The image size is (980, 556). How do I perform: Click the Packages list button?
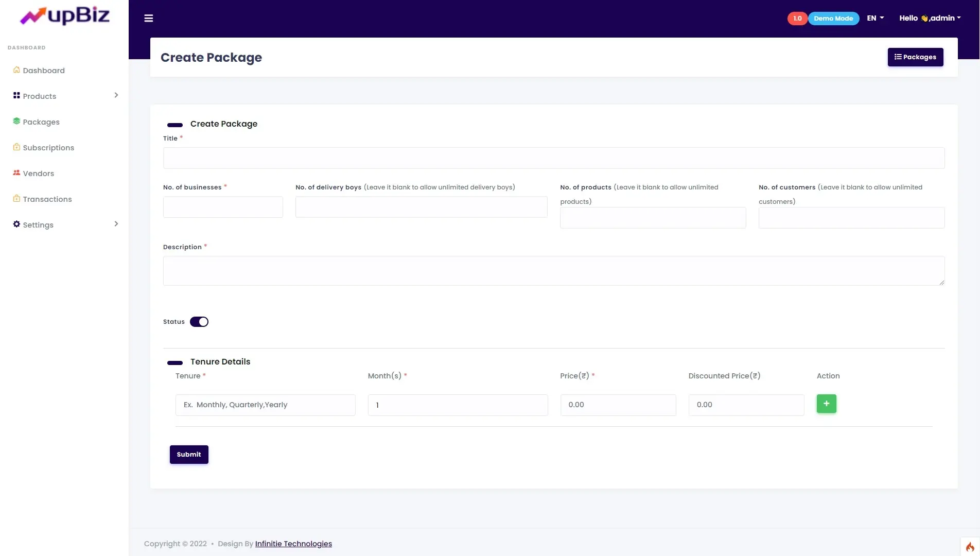tap(915, 57)
